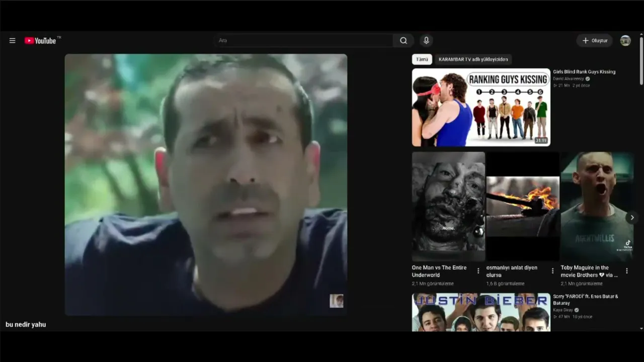Open Ranking Guys Kissing video thumbnail
Viewport: 644px width, 362px height.
[481, 107]
